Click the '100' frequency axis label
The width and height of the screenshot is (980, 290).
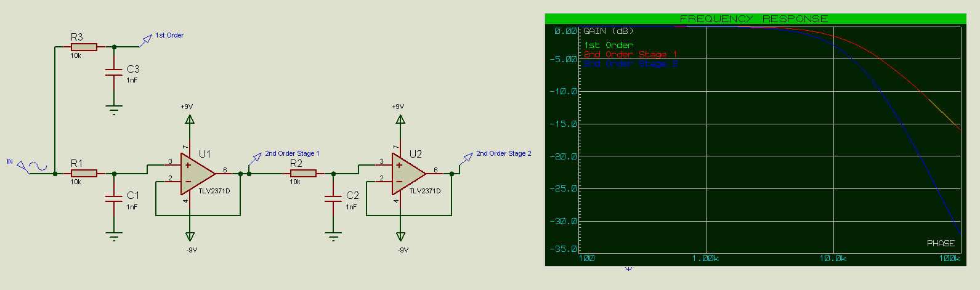(587, 258)
